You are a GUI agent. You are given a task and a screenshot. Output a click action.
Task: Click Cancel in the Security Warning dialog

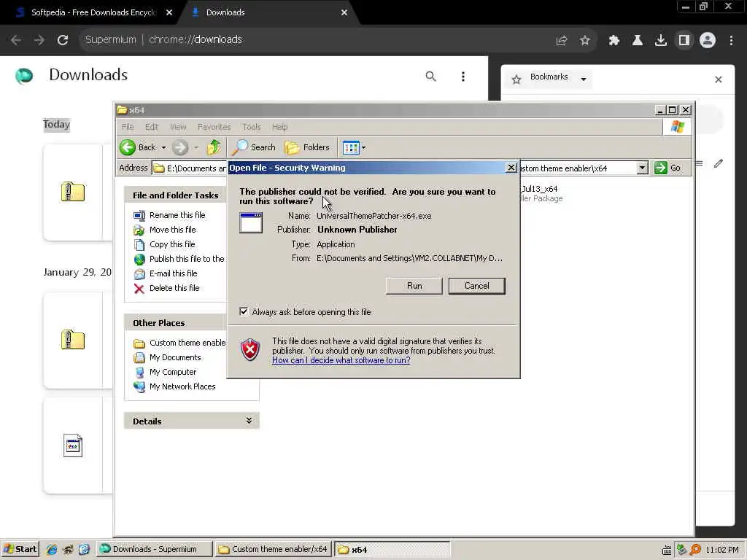pos(476,286)
